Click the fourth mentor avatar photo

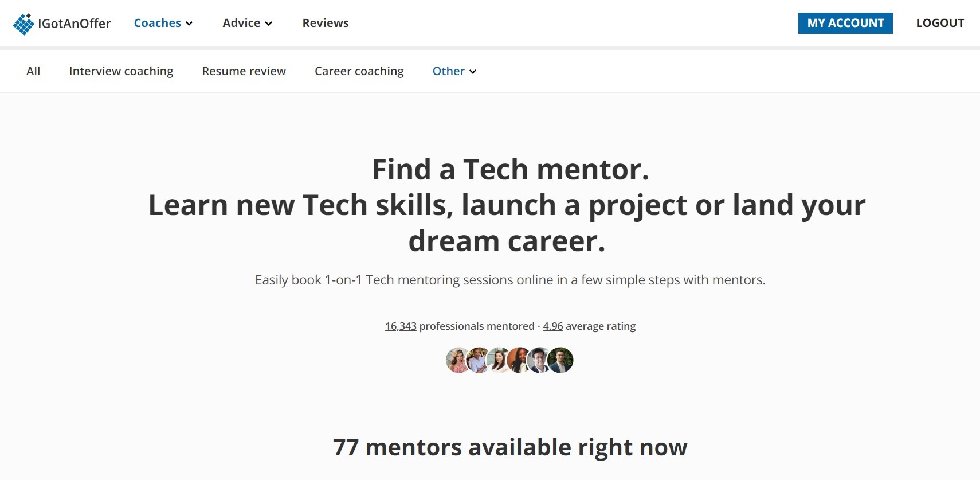(519, 360)
